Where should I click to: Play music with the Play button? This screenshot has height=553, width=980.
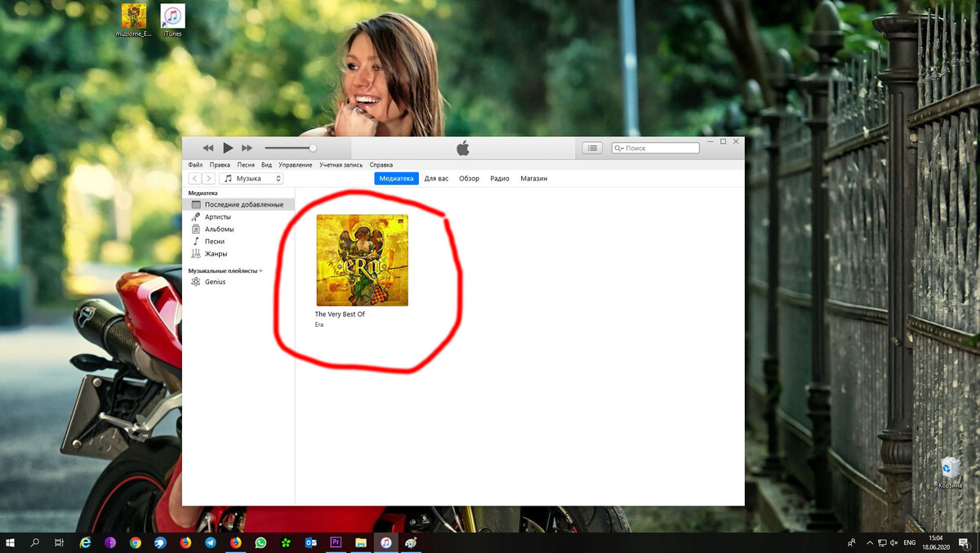coord(228,148)
